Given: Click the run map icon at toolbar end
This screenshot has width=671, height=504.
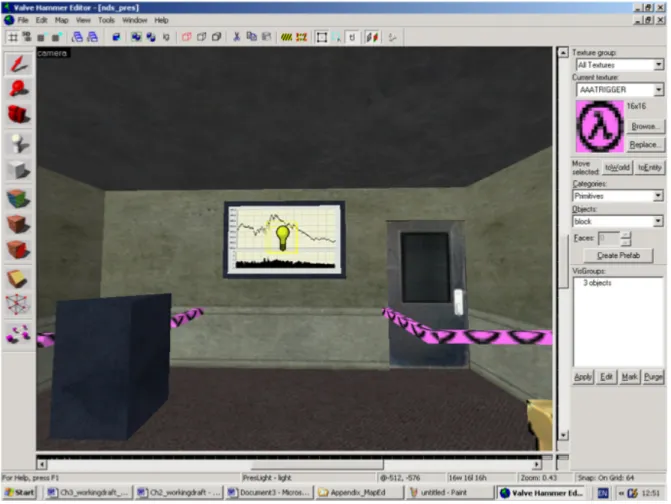Looking at the screenshot, I should (392, 38).
